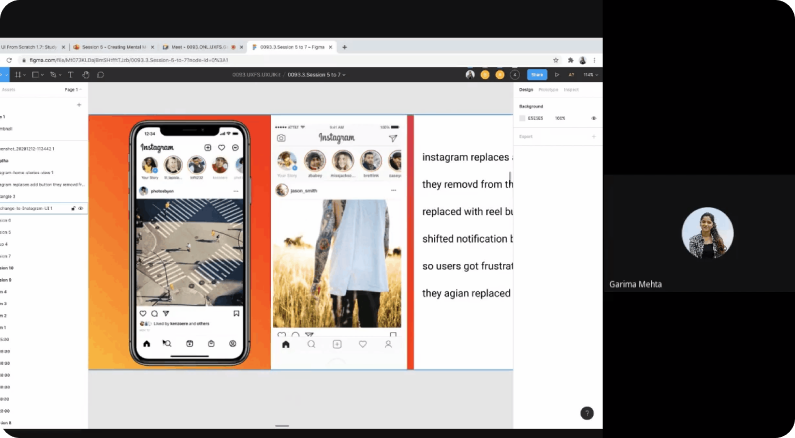Click the iPhone Instagram mockup on canvas
795x438 pixels.
pos(190,243)
